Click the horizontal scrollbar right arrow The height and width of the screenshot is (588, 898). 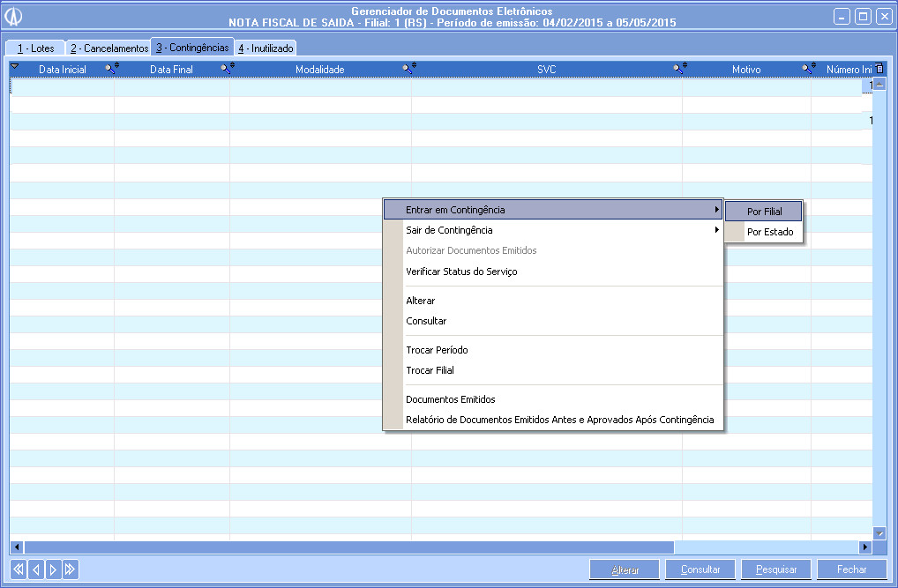(x=865, y=547)
